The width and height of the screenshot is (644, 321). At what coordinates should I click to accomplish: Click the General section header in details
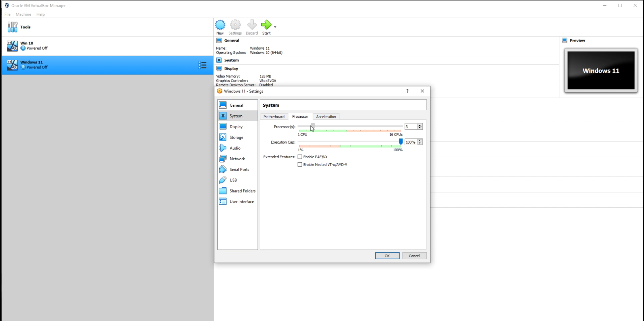[x=231, y=41]
